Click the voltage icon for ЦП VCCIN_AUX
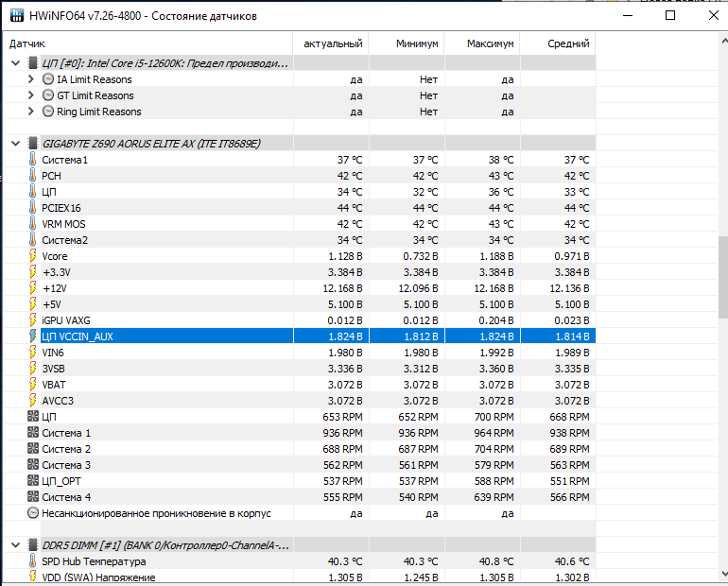This screenshot has height=586, width=728. [32, 336]
